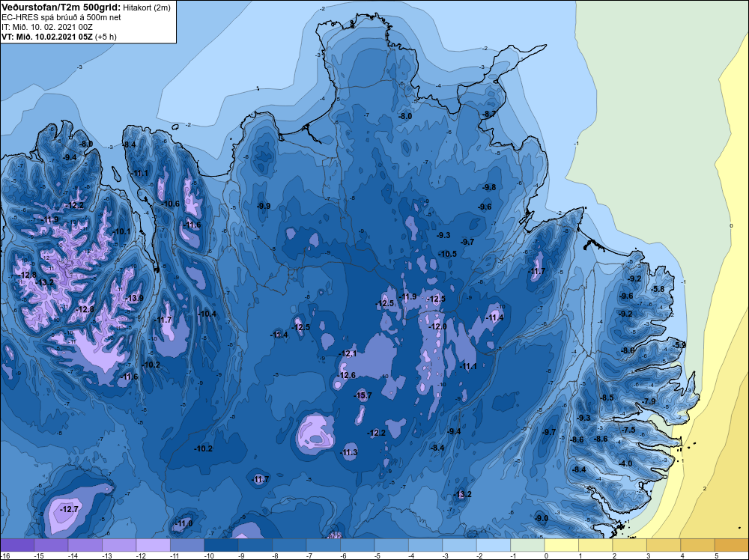Click the 'VT: Mið. 10.02.2021 05Z' valid time

pos(46,37)
